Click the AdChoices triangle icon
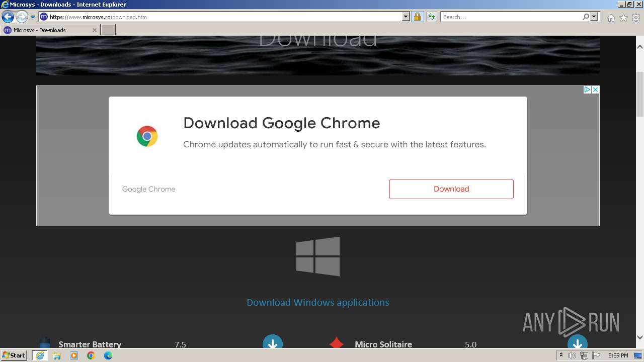This screenshot has height=362, width=644. point(587,89)
